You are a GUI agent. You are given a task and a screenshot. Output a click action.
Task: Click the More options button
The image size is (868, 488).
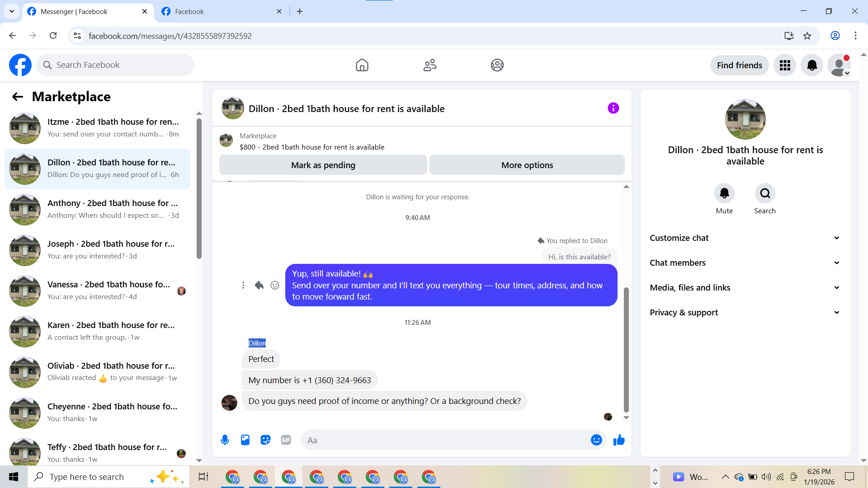point(527,165)
